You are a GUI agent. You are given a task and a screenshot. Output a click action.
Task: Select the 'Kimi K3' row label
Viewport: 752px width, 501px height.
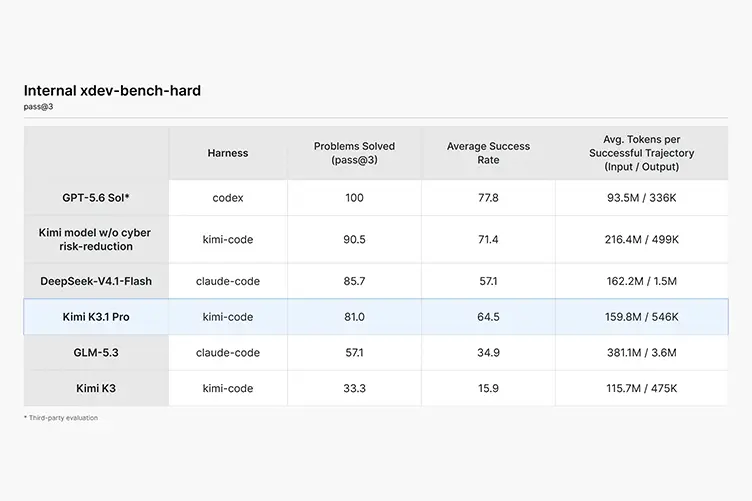[x=96, y=388]
